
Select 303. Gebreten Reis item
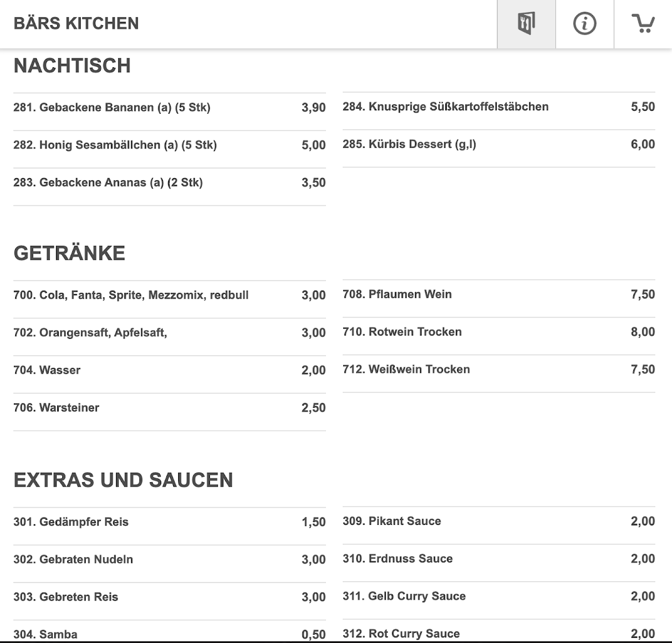(x=170, y=602)
